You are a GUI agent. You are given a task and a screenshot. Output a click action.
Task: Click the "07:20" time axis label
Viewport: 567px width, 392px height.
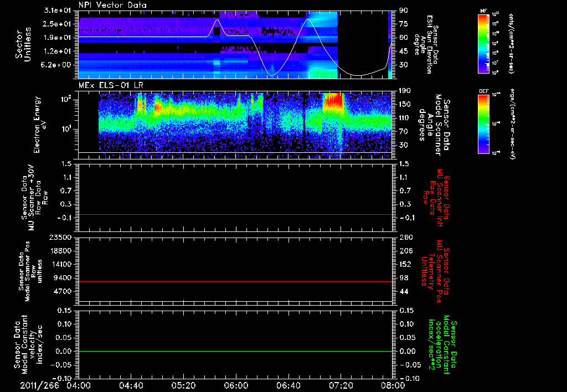(341, 385)
